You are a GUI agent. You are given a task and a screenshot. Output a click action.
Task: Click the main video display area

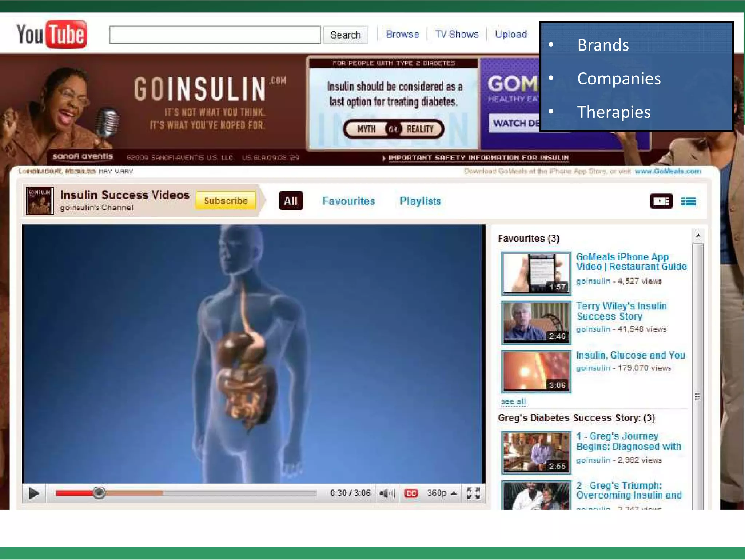point(254,354)
